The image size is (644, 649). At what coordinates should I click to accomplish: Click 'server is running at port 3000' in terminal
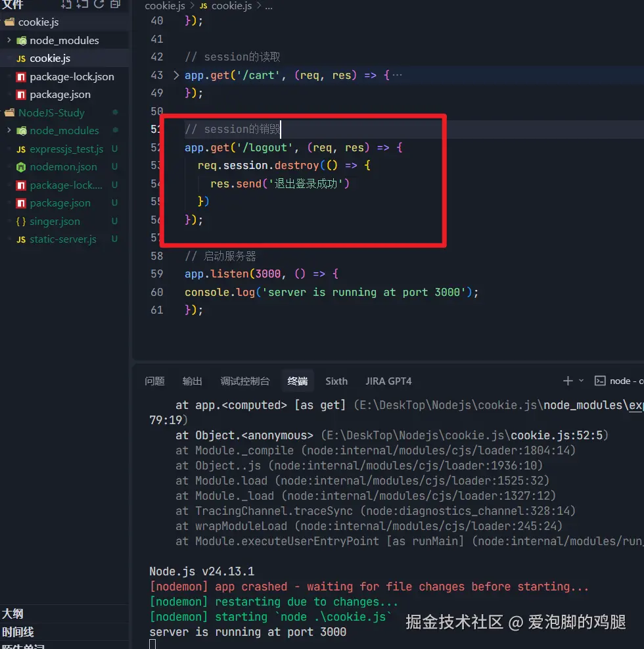pos(248,632)
